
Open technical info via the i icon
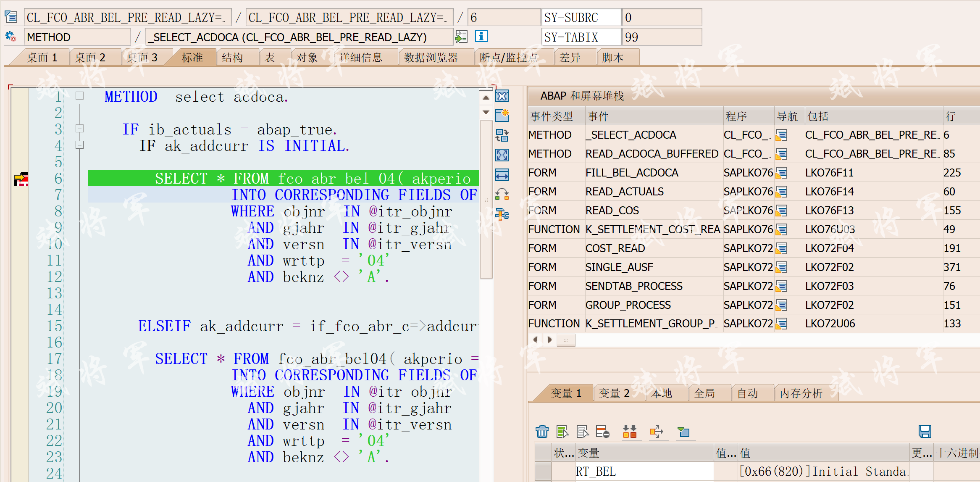(481, 37)
